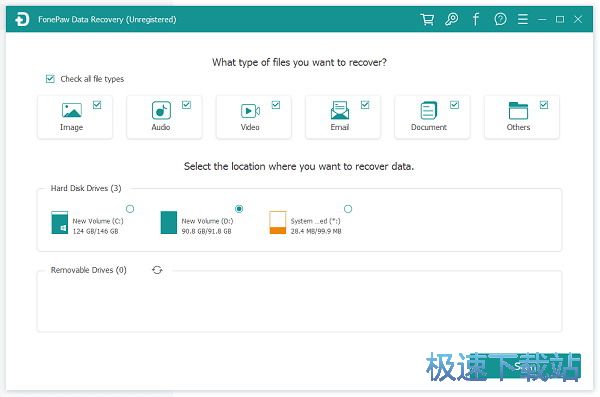Open the shopping cart purchase icon
Viewport: 600px width, 397px height.
coord(427,19)
